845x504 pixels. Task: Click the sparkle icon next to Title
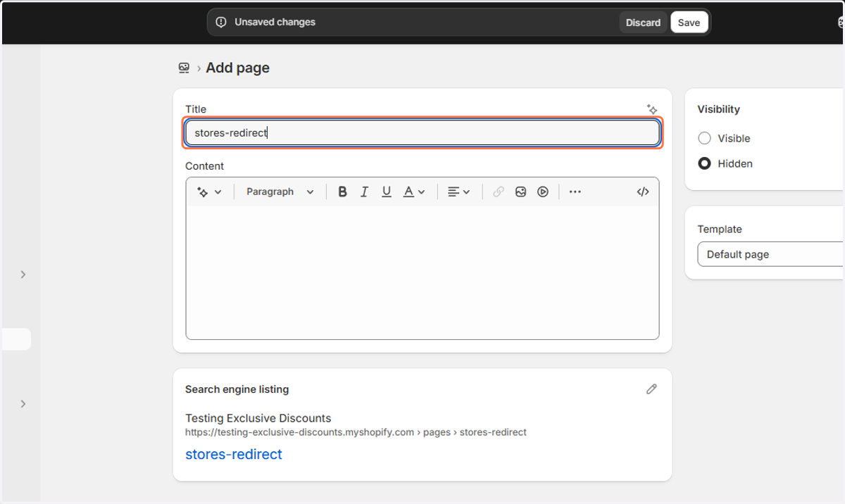[652, 109]
